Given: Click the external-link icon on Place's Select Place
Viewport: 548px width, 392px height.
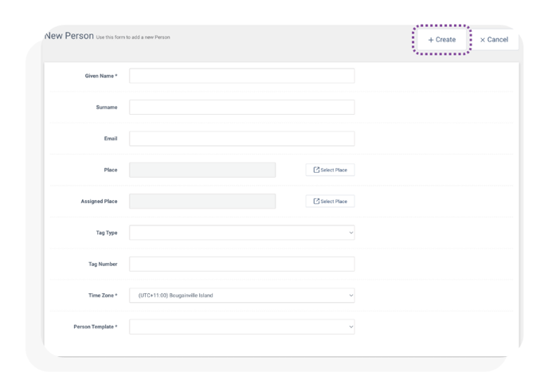Looking at the screenshot, I should coord(316,170).
